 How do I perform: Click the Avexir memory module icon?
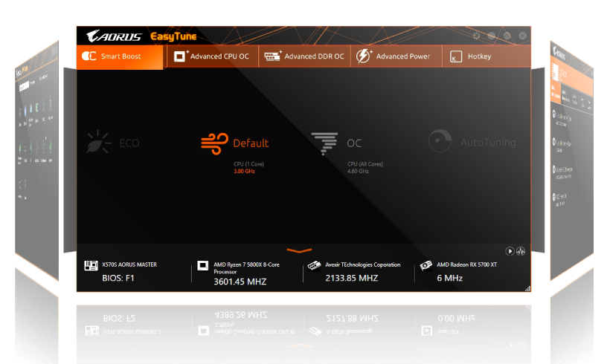point(314,265)
